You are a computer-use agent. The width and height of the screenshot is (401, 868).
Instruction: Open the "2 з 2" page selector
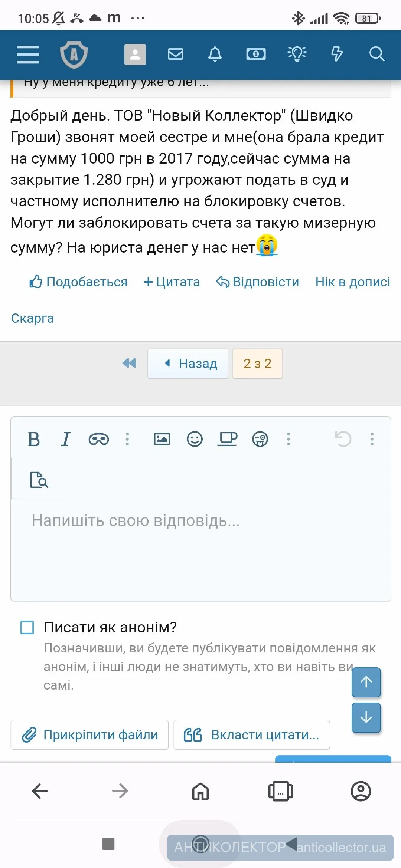coord(257,364)
